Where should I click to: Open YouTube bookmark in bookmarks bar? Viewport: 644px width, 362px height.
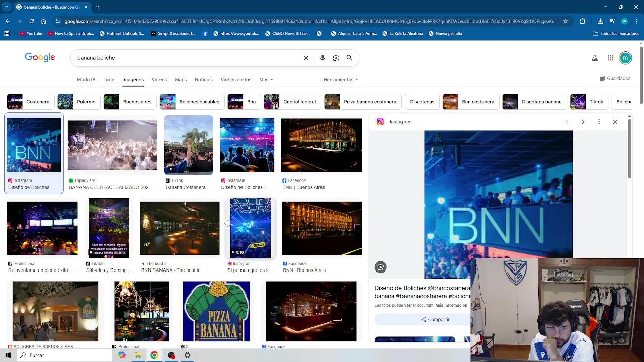31,34
